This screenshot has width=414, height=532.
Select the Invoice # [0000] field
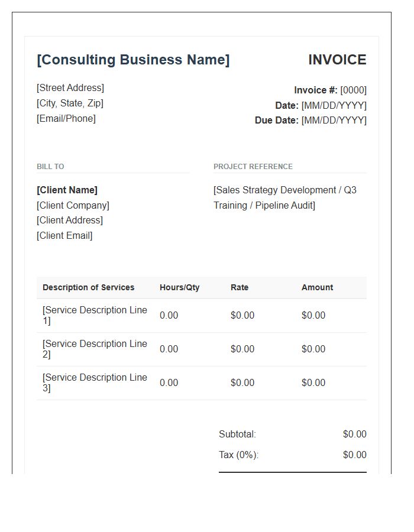330,90
